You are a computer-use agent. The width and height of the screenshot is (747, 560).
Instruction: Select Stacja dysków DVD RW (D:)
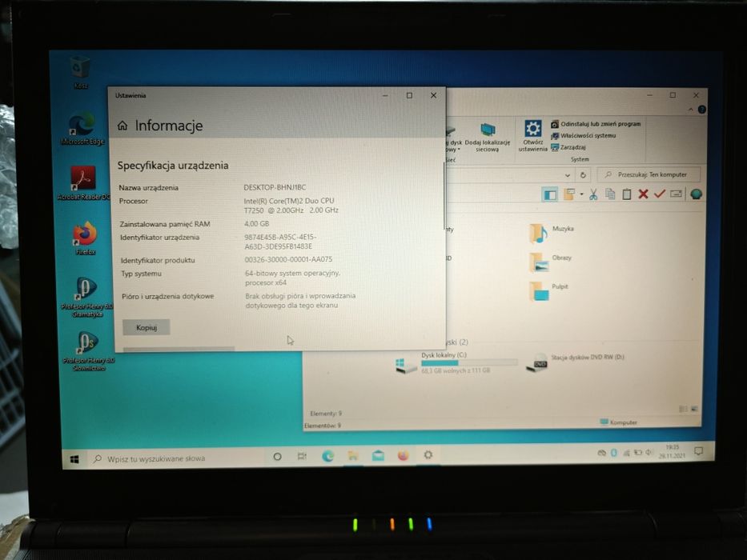click(x=575, y=363)
